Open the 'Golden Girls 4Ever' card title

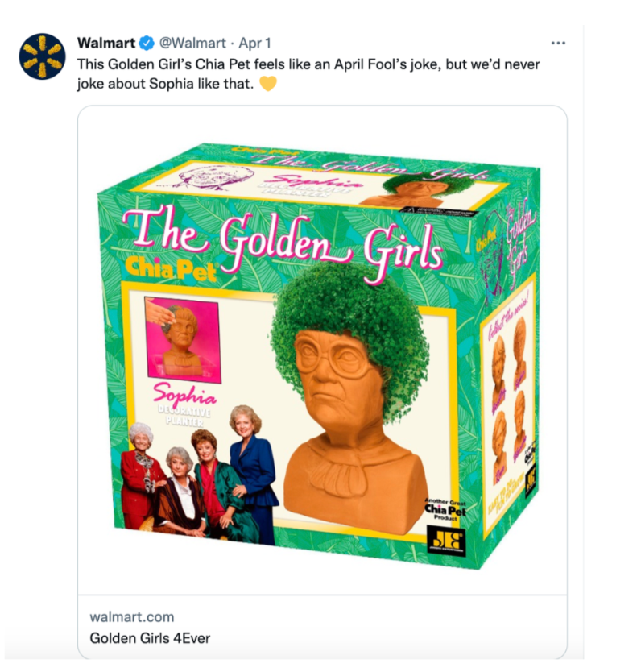[x=150, y=638]
